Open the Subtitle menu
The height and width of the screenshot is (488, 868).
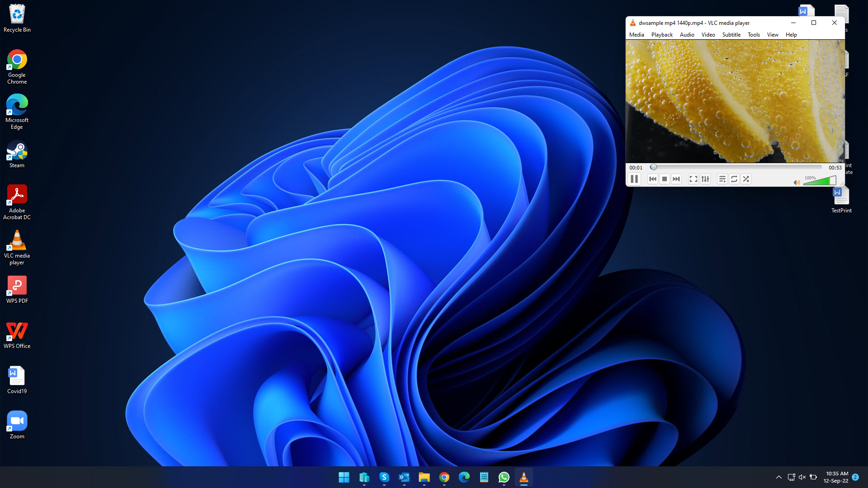tap(731, 34)
